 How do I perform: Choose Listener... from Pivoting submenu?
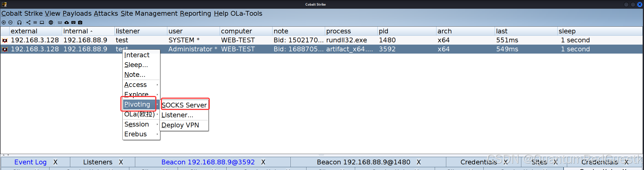184,115
